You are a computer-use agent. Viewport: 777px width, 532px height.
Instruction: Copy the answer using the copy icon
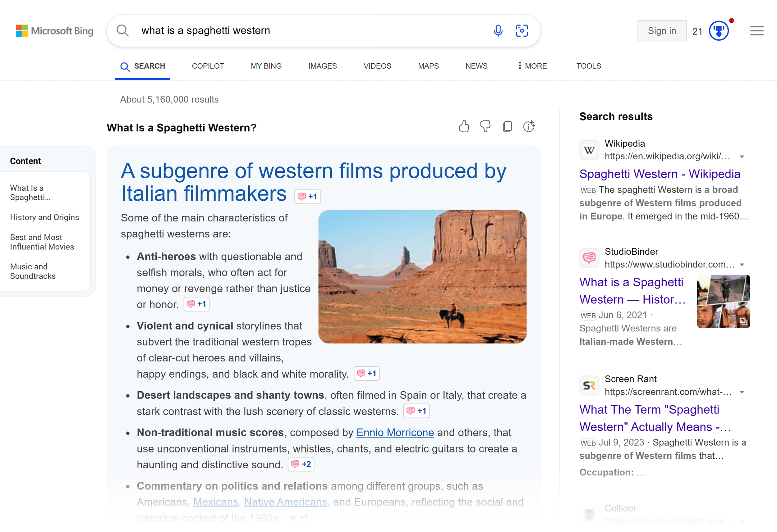point(507,127)
